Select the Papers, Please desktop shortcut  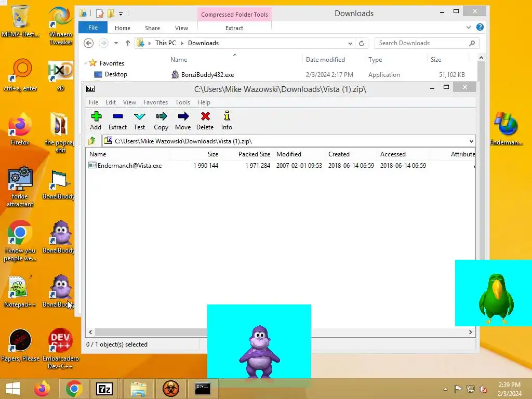pos(20,345)
